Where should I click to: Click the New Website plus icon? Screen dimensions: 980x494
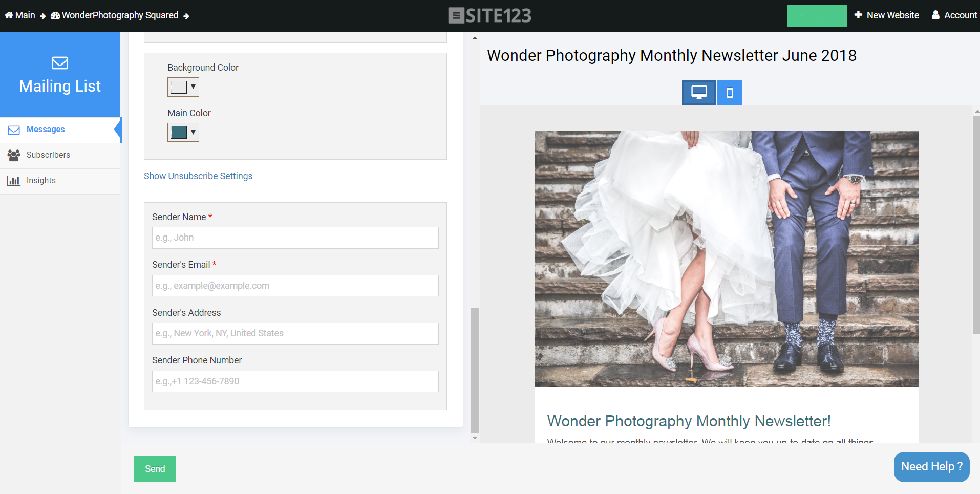click(858, 15)
